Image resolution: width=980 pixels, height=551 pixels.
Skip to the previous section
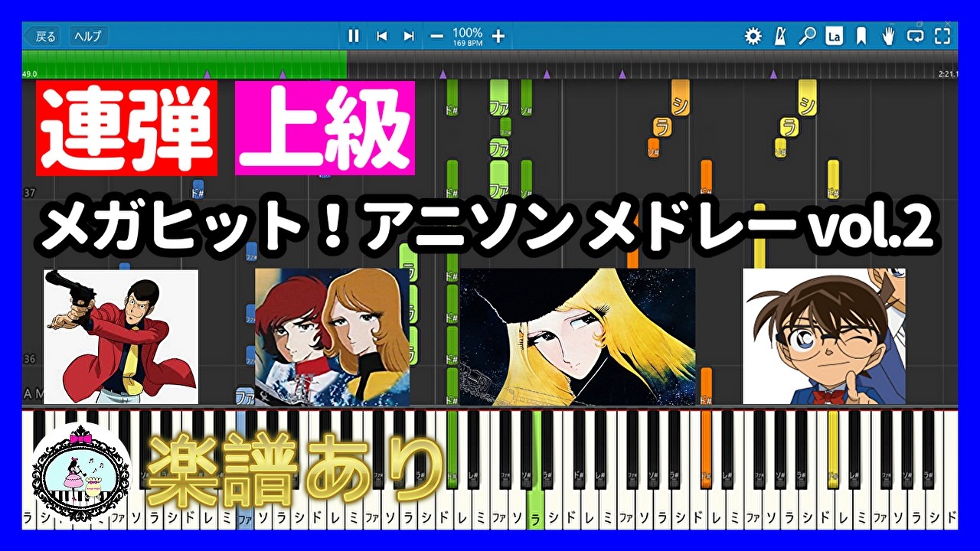click(381, 36)
